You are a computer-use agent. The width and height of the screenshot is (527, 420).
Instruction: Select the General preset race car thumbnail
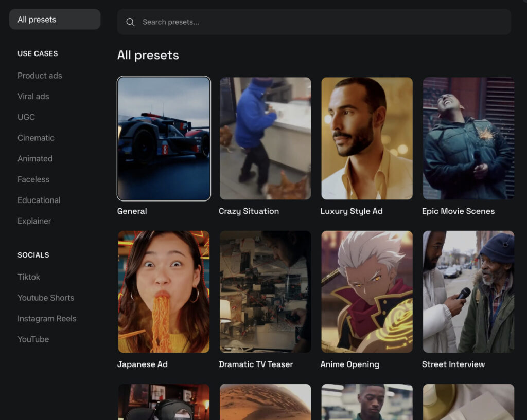[164, 138]
